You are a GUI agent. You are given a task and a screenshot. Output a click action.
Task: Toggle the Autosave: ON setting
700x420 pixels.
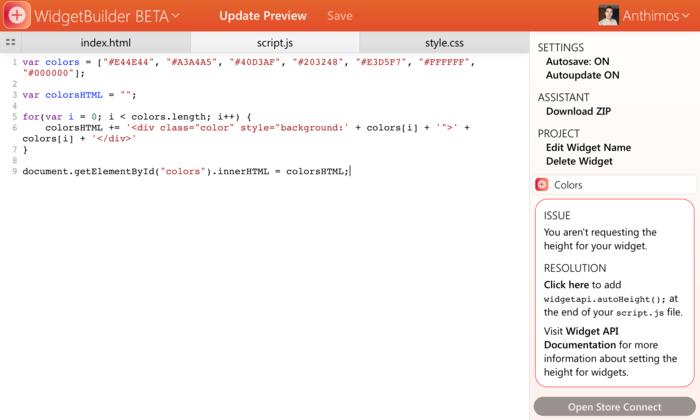[x=577, y=62]
